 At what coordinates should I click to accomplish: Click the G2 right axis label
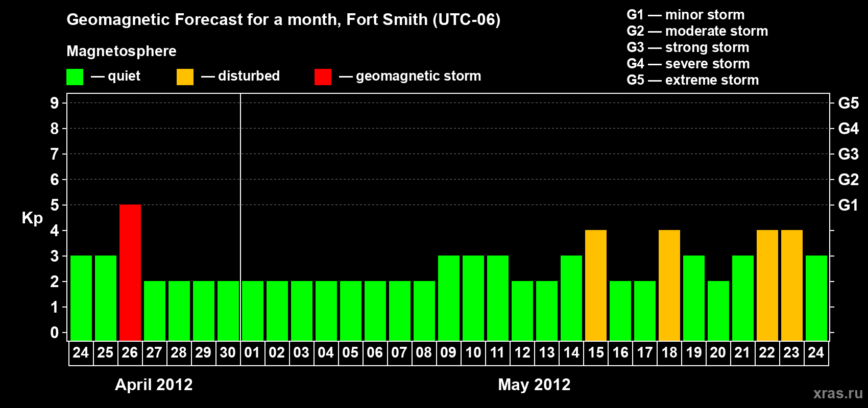(849, 180)
